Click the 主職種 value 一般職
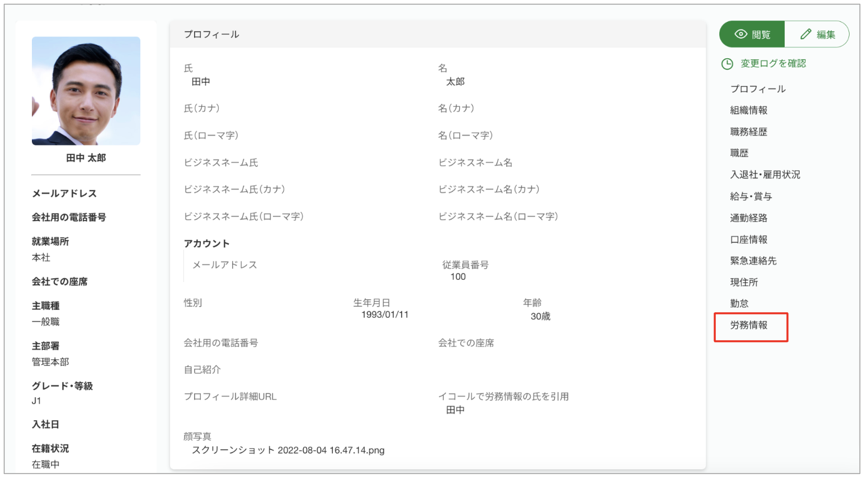This screenshot has height=480, width=868. [45, 322]
